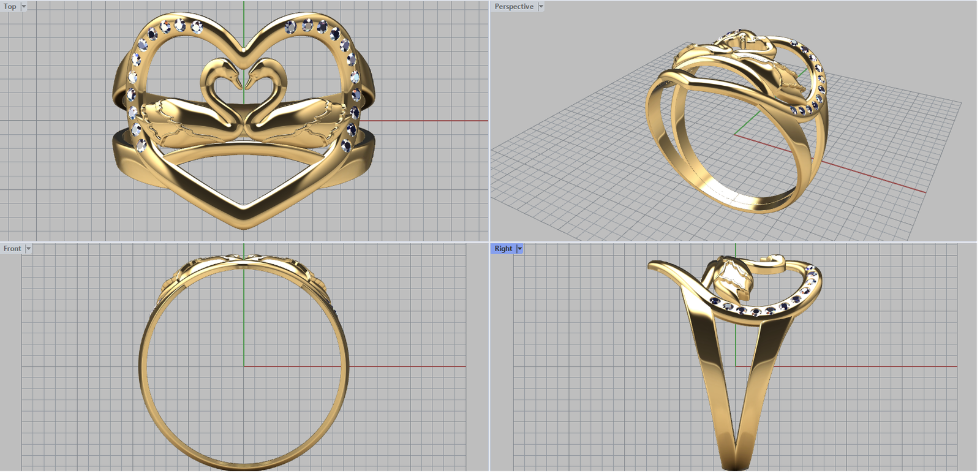980x473 pixels.
Task: Open the Front viewport dropdown arrow
Action: (x=28, y=249)
